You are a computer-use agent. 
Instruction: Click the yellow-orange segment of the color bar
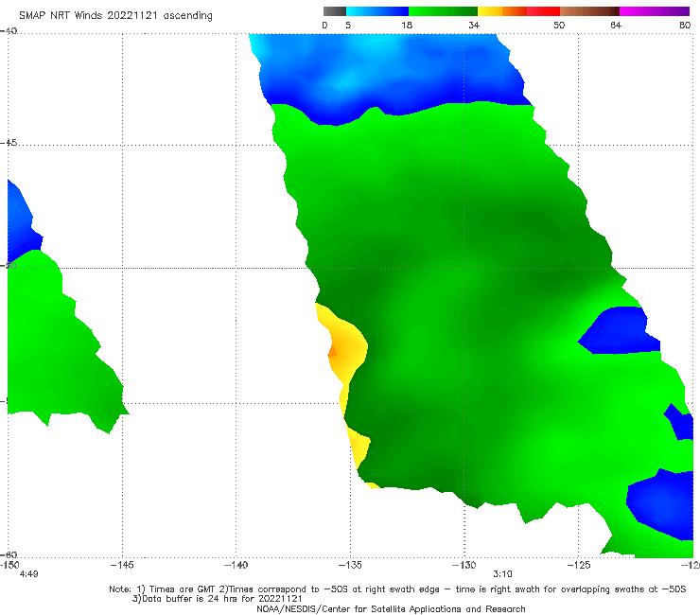point(502,11)
